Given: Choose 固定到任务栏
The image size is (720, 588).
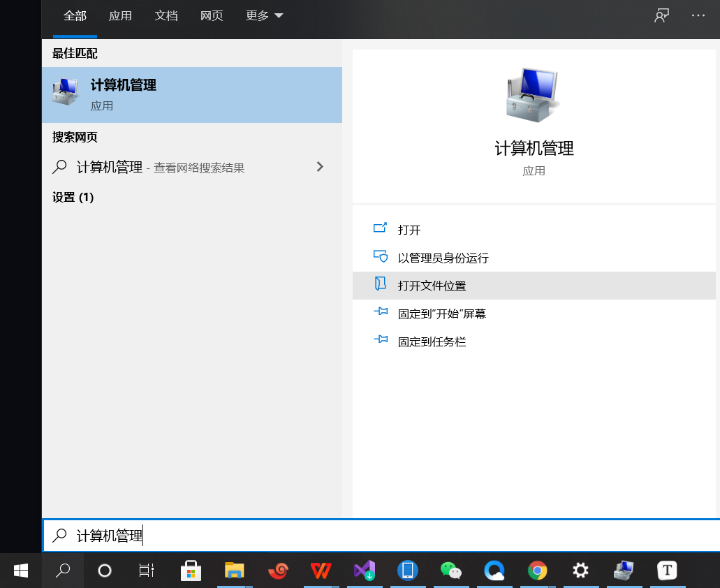Looking at the screenshot, I should click(534, 341).
